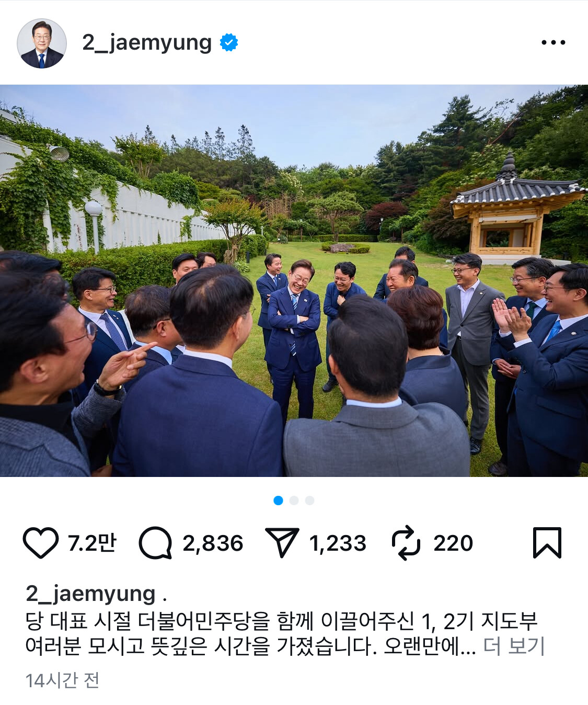This screenshot has width=588, height=705.
Task: Tap the 1,233 shares count
Action: click(x=338, y=543)
